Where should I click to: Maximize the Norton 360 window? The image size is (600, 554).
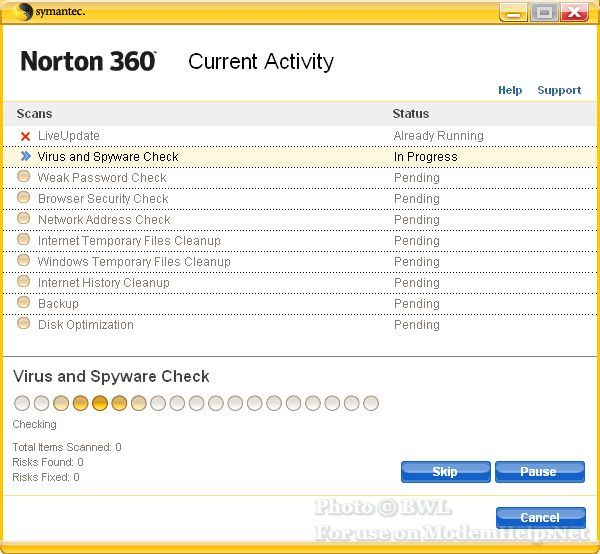pyautogui.click(x=544, y=13)
